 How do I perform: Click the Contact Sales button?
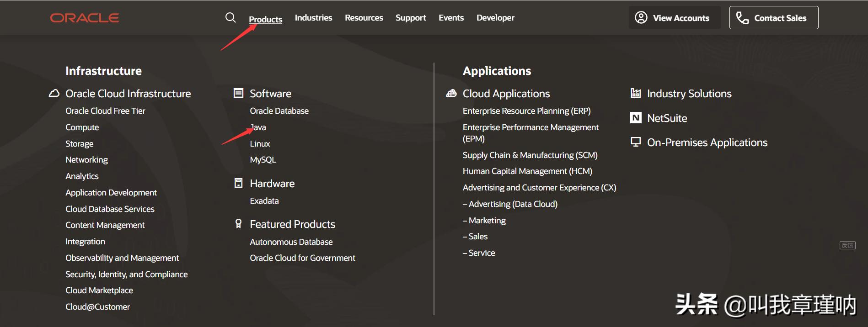click(773, 18)
